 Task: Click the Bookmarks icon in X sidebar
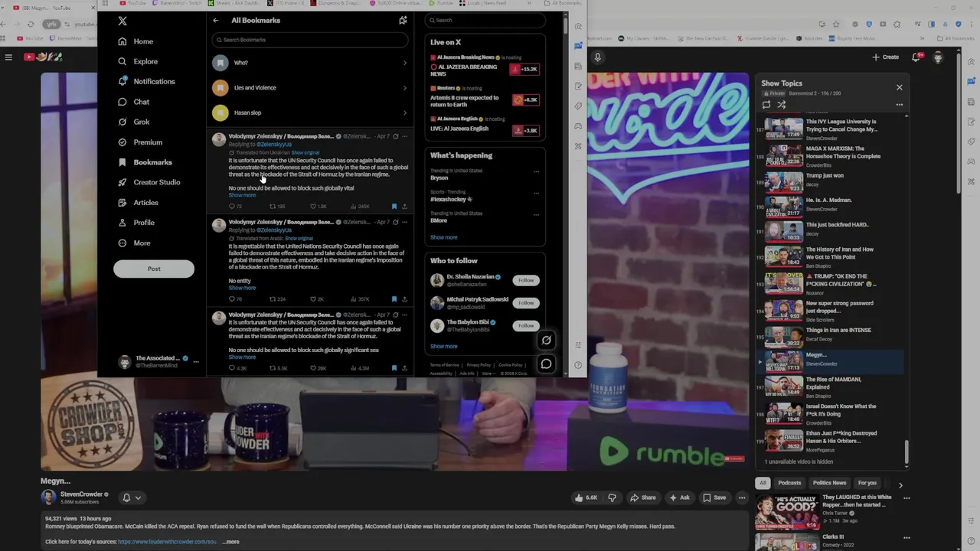click(122, 162)
